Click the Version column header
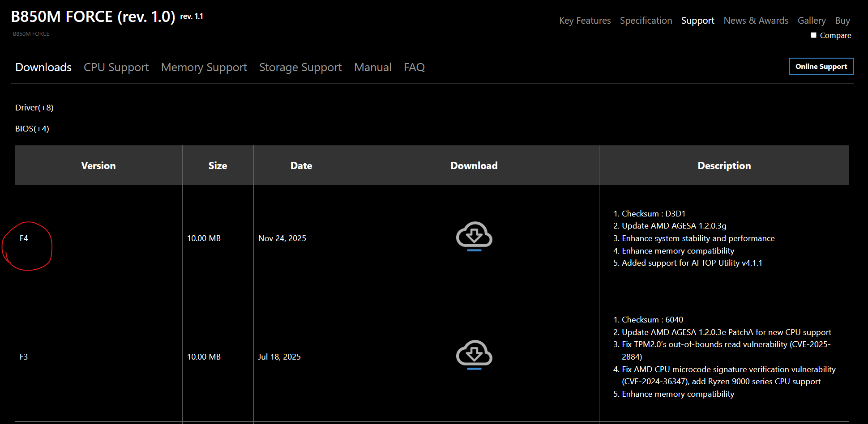868x424 pixels. click(x=98, y=165)
